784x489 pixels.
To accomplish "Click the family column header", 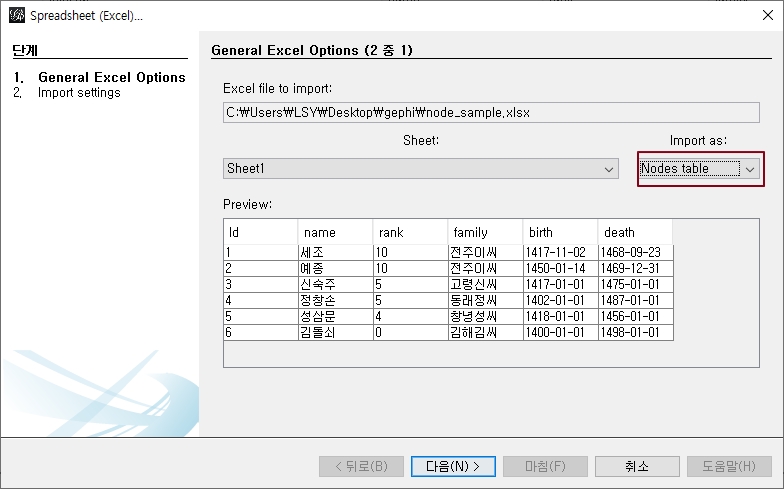I will pyautogui.click(x=485, y=232).
